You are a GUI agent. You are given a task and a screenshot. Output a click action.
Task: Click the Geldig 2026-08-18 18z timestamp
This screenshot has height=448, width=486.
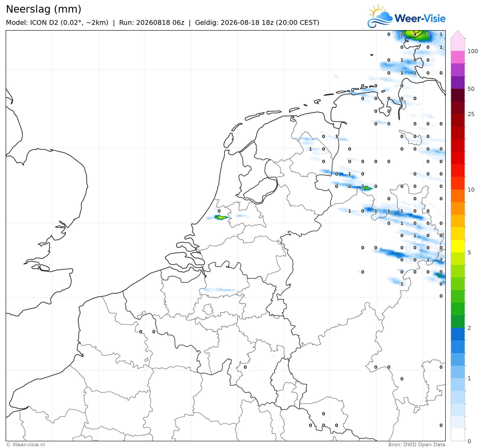pyautogui.click(x=257, y=23)
